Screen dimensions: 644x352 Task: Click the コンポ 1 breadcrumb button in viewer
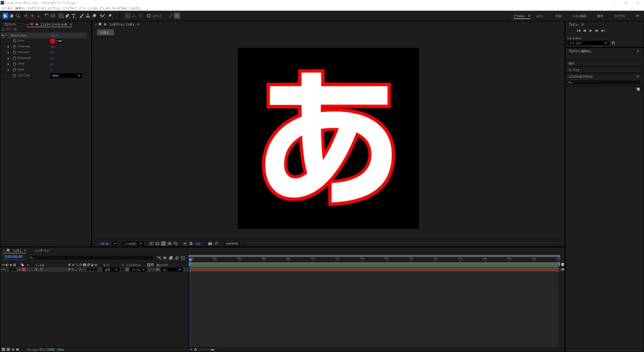[105, 33]
